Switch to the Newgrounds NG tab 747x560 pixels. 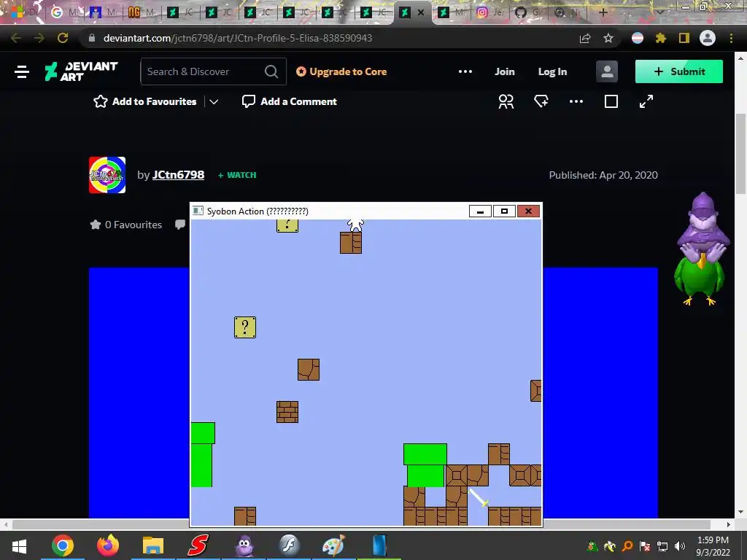pos(142,12)
